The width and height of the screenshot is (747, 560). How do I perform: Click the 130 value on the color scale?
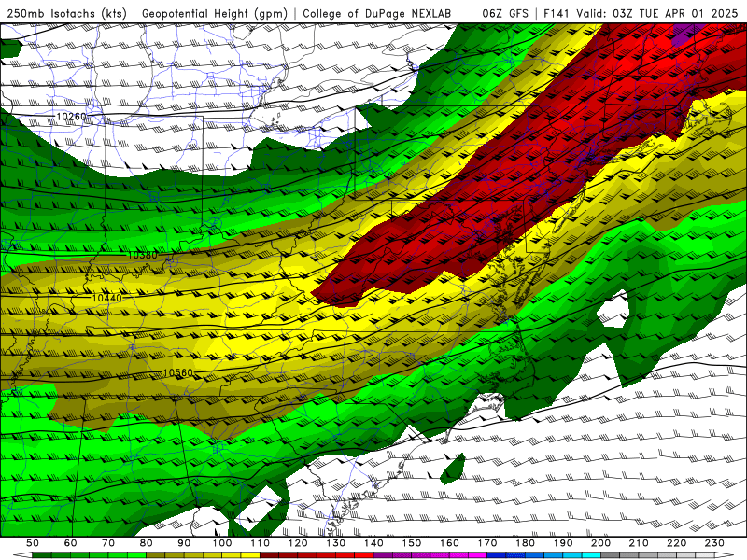tap(335, 543)
